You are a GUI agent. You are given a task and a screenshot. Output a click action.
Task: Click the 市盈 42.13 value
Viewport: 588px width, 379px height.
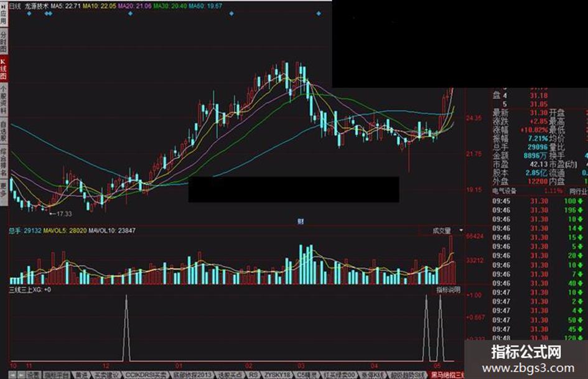pos(539,164)
